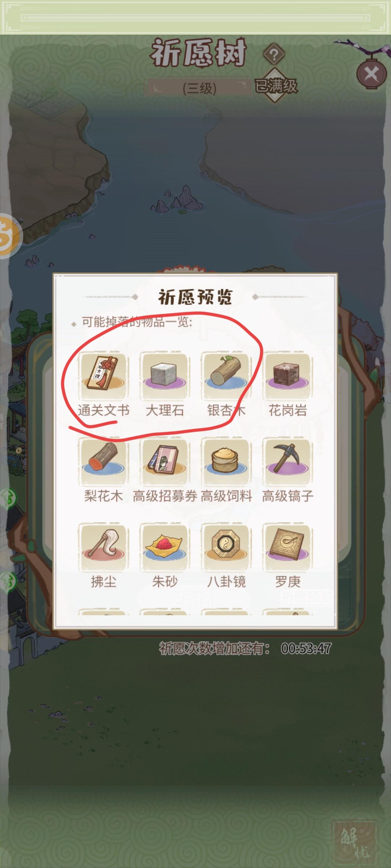Screen dimensions: 391x868
Task: Select the 高级饲料 feed basket icon
Action: (226, 461)
